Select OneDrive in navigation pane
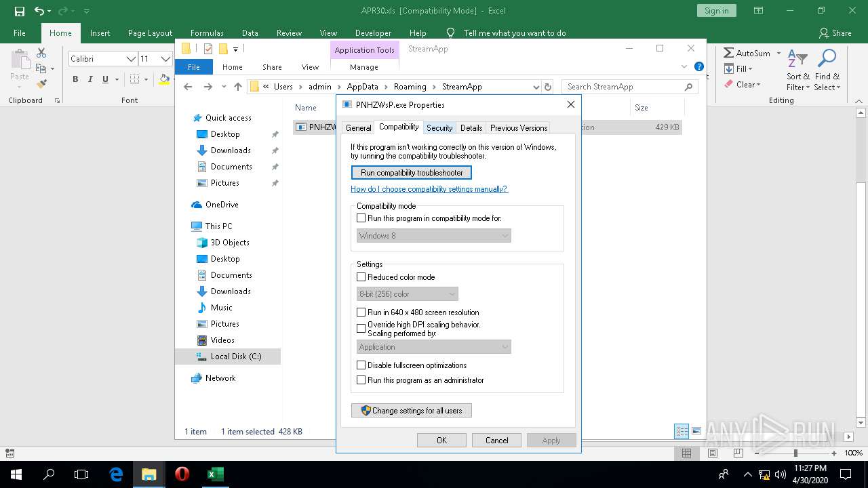Screen dimensions: 868x488 coord(222,205)
